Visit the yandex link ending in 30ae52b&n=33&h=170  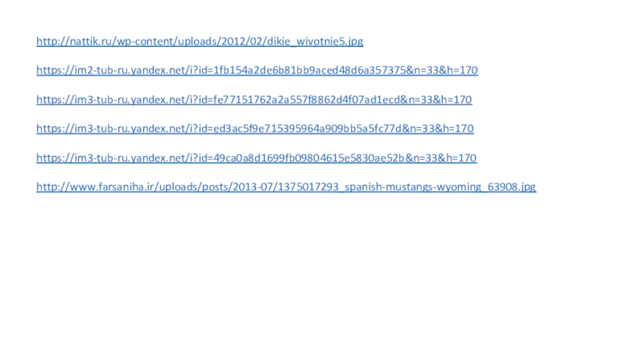[x=257, y=158]
